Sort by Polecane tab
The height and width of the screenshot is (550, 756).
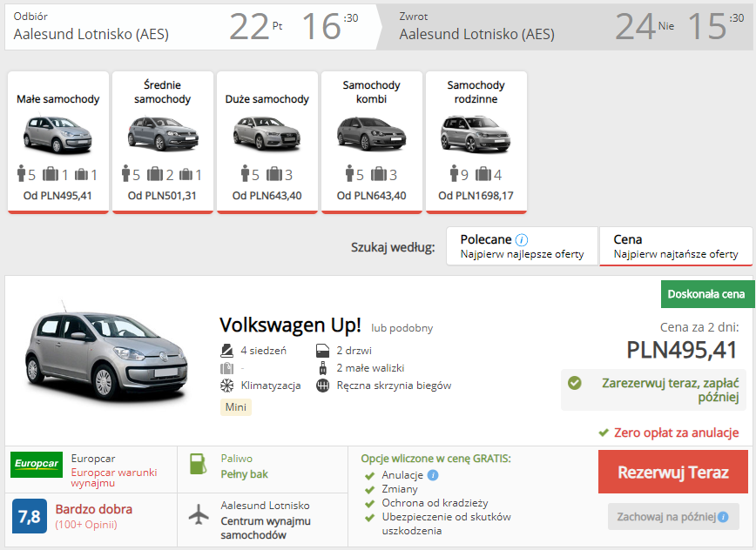point(521,246)
